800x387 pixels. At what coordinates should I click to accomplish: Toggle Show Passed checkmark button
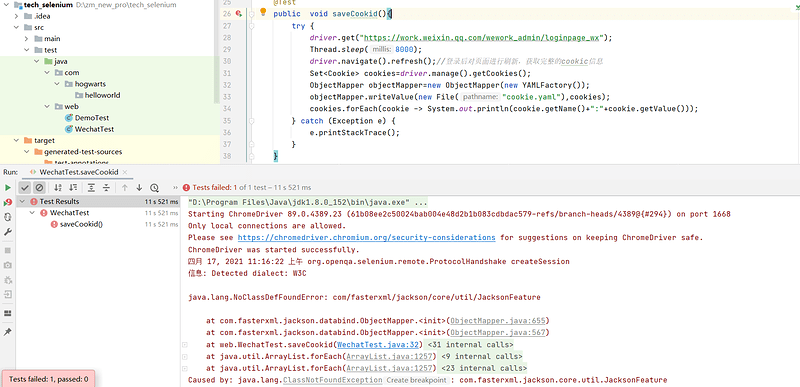click(25, 188)
